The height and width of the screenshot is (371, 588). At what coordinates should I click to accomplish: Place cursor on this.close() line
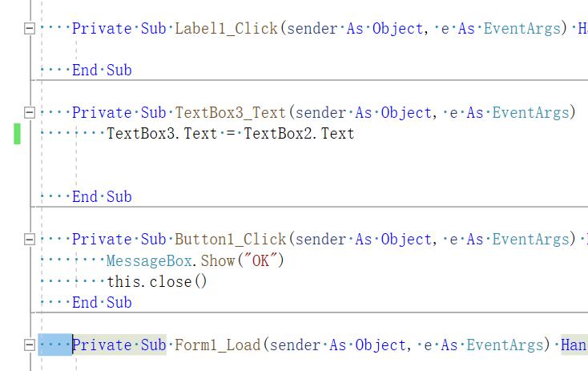(157, 282)
